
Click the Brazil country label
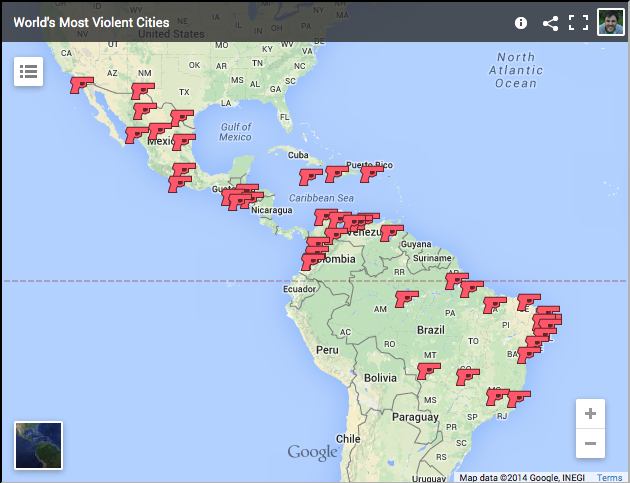[x=431, y=330]
